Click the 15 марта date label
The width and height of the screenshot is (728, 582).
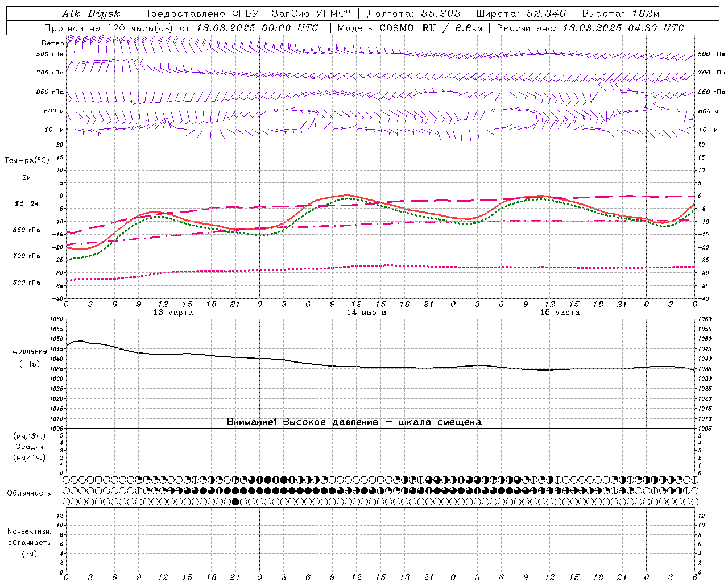560,313
